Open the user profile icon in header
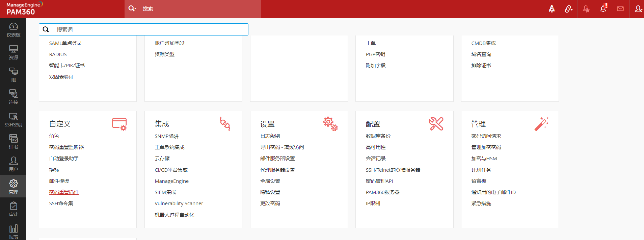Image resolution: width=644 pixels, height=240 pixels. tap(638, 9)
